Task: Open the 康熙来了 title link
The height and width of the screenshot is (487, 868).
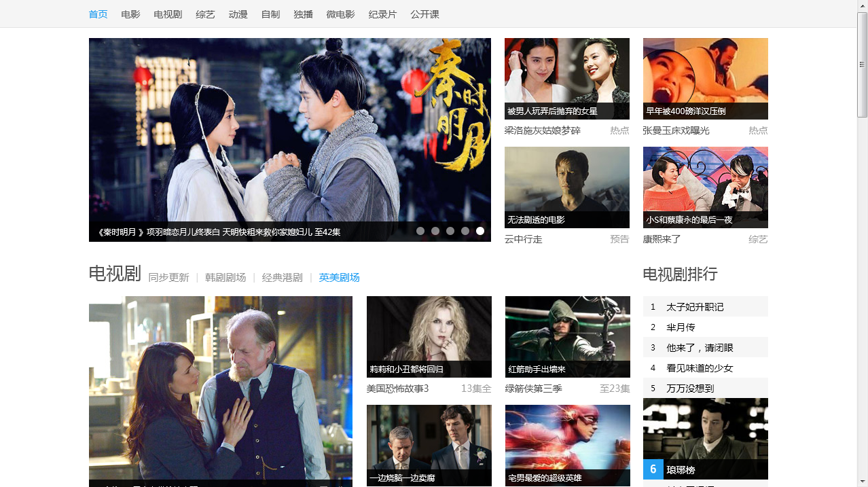Action: click(662, 239)
